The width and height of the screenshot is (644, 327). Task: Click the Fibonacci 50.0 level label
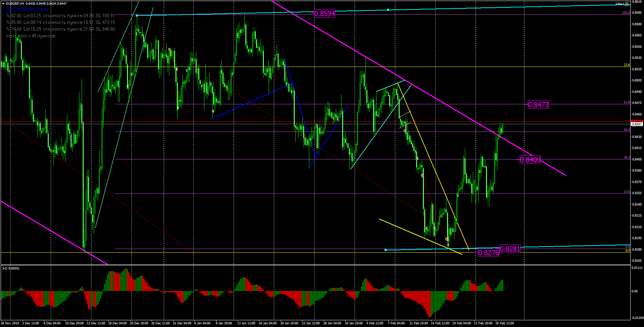coord(627,130)
